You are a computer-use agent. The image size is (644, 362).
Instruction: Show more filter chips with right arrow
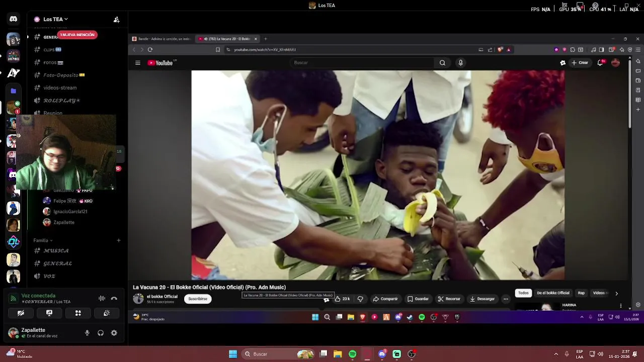coord(616,293)
